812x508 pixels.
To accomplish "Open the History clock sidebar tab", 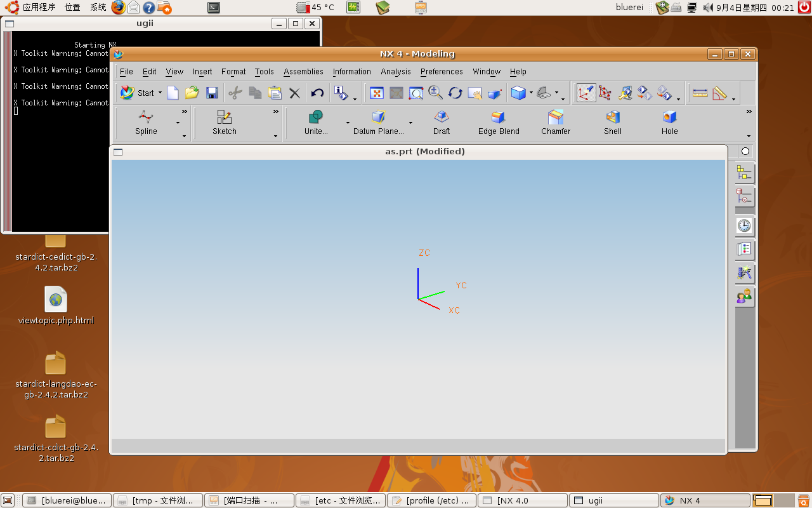I will point(744,225).
